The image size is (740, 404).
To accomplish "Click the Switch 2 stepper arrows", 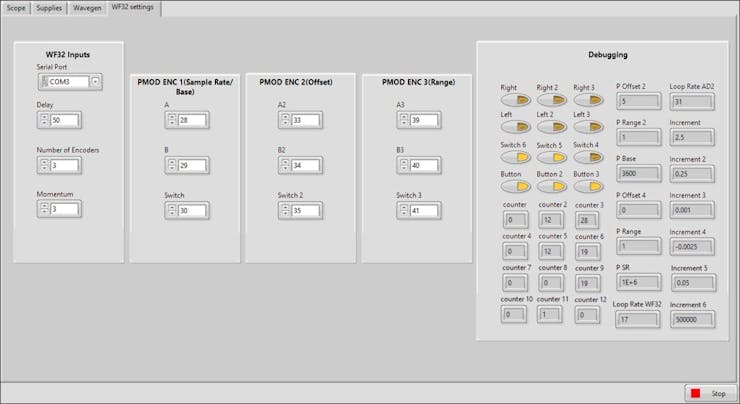I will point(285,210).
